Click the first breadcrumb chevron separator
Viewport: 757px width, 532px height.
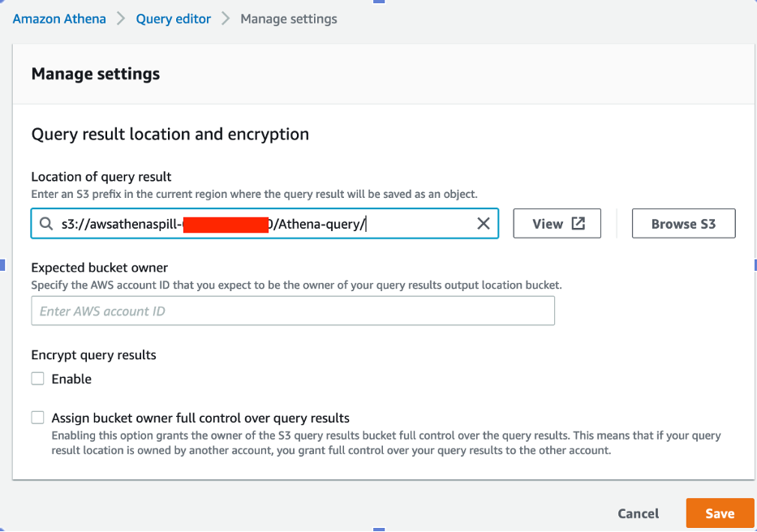(121, 19)
